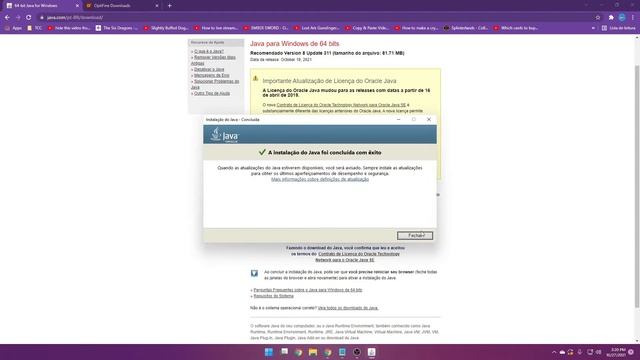Open Perguntas Frequentes sobre Java 64 bits link

coord(308,290)
